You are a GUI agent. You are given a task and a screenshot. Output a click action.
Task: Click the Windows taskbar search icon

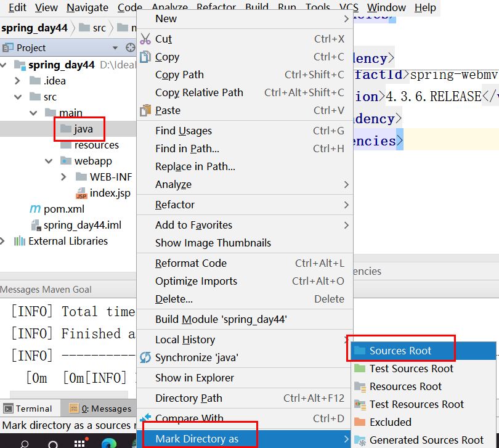click(x=25, y=444)
